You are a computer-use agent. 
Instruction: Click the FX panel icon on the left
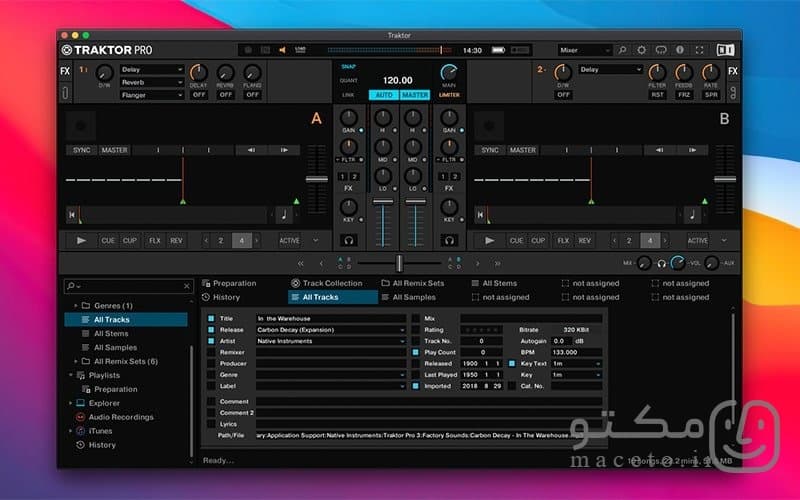(65, 71)
